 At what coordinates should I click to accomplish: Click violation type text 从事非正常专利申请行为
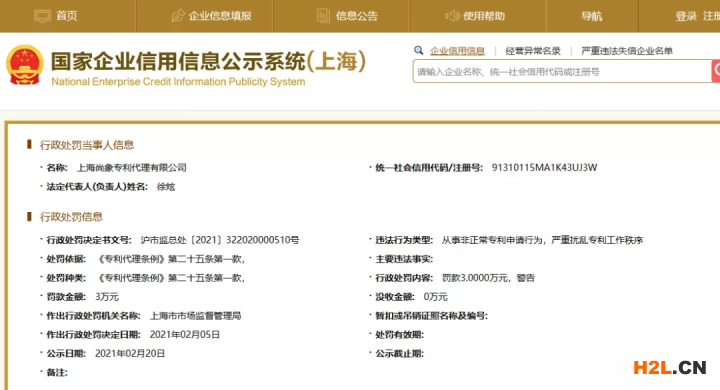coord(492,240)
